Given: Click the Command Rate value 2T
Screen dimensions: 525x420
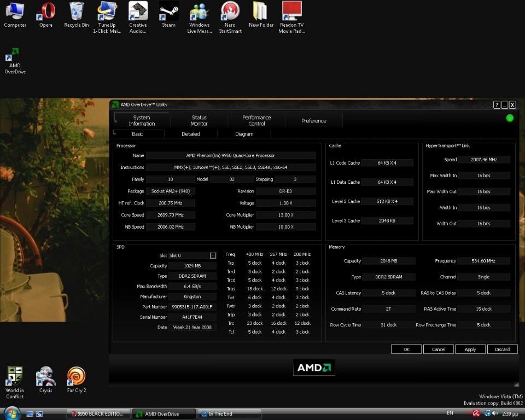Looking at the screenshot, I should [x=389, y=309].
